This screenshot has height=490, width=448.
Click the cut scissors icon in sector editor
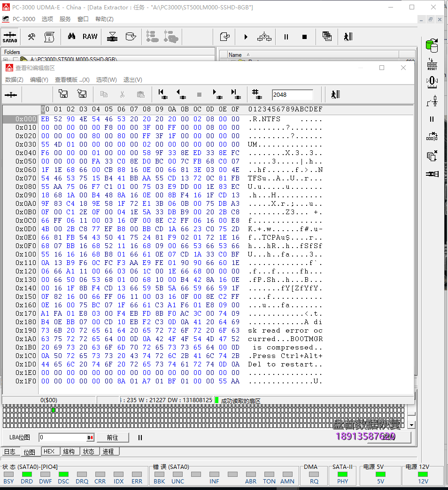(122, 94)
